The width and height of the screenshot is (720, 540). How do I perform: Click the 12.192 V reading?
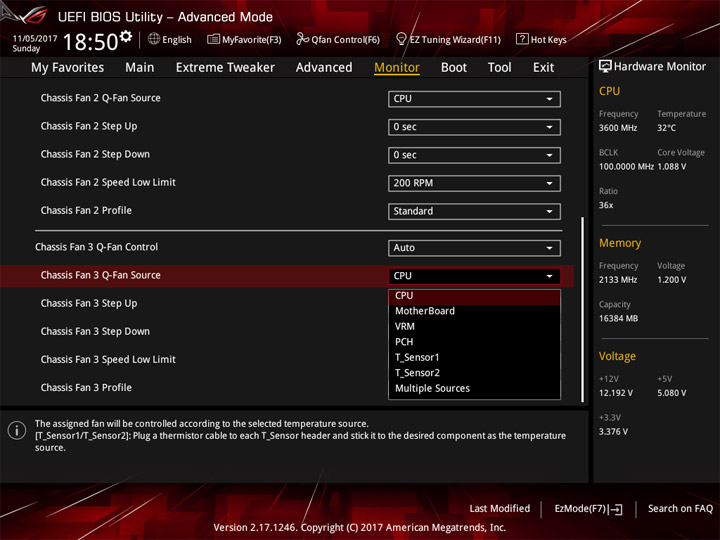tap(615, 394)
